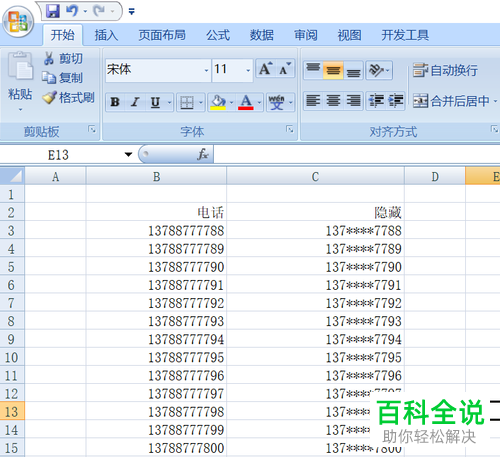500x457 pixels.
Task: Switch to the 插入 tab
Action: point(106,35)
